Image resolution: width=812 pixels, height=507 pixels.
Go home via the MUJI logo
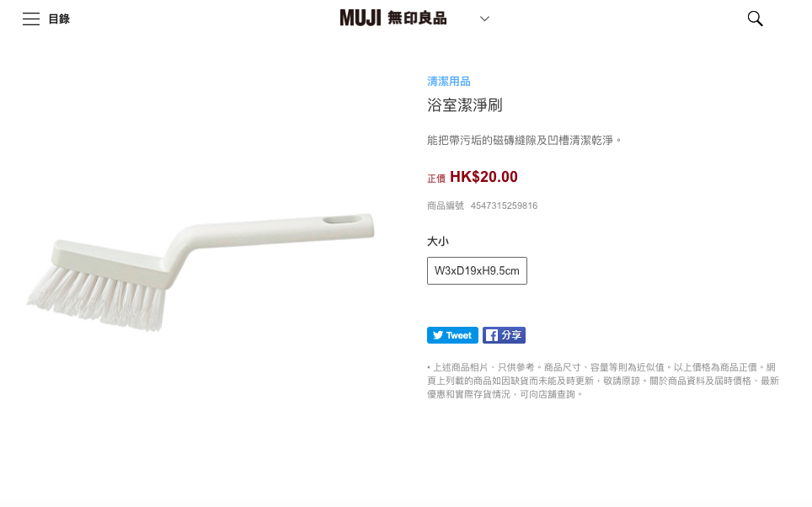[x=361, y=19]
